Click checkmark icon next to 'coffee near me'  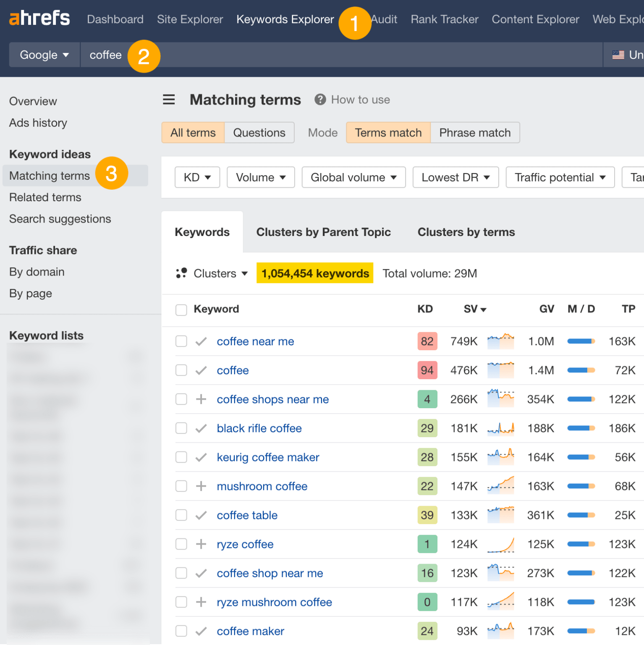(x=201, y=341)
